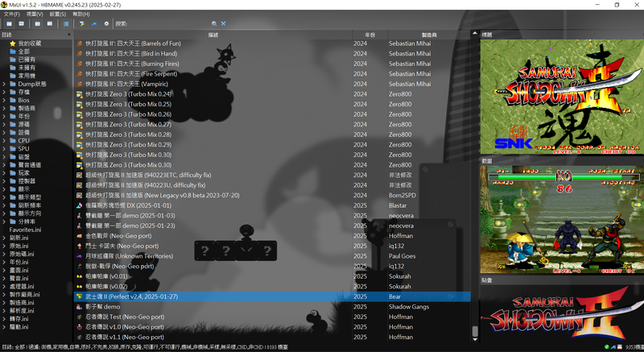Click manufacturer cell Shadow Gangs
Image resolution: width=644 pixels, height=352 pixels.
(409, 307)
